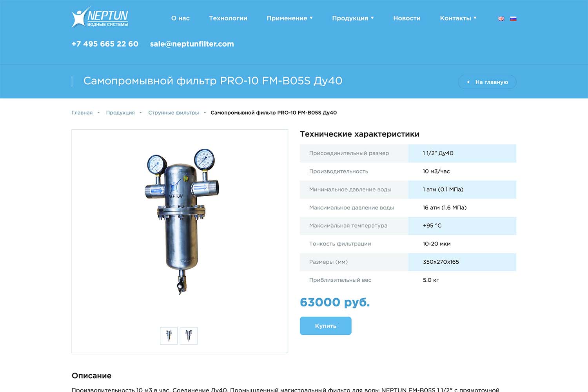Click the 1 1/2" Ду40 value
This screenshot has width=588, height=392.
coord(438,153)
